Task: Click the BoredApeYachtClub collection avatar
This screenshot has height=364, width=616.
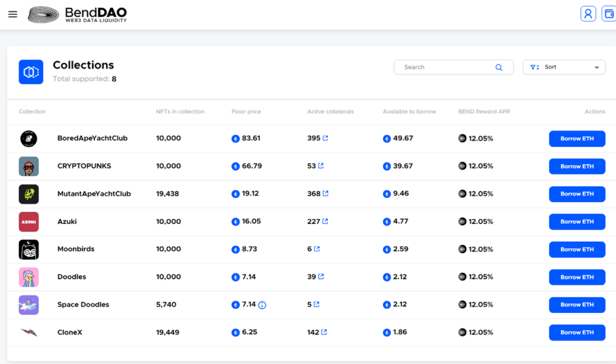Action: [x=29, y=139]
